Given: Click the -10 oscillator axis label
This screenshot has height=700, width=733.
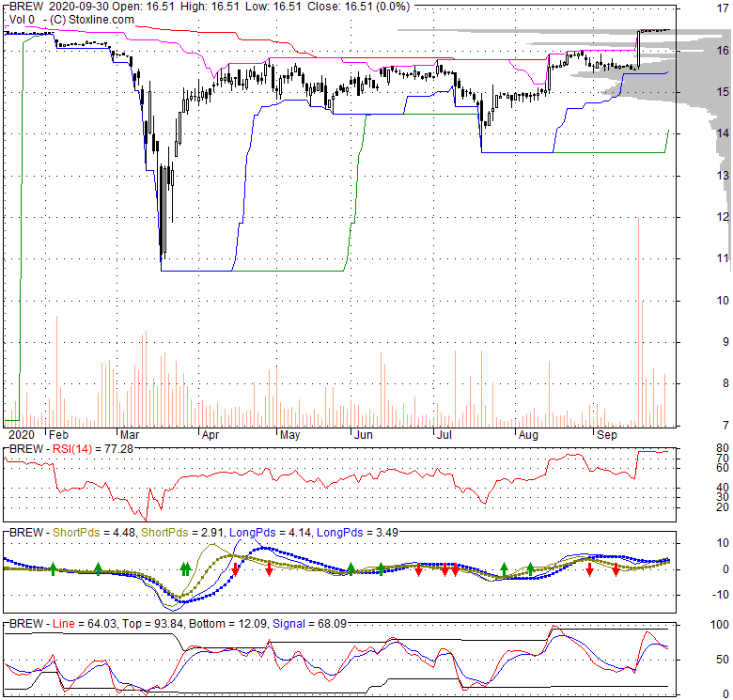Looking at the screenshot, I should (720, 595).
